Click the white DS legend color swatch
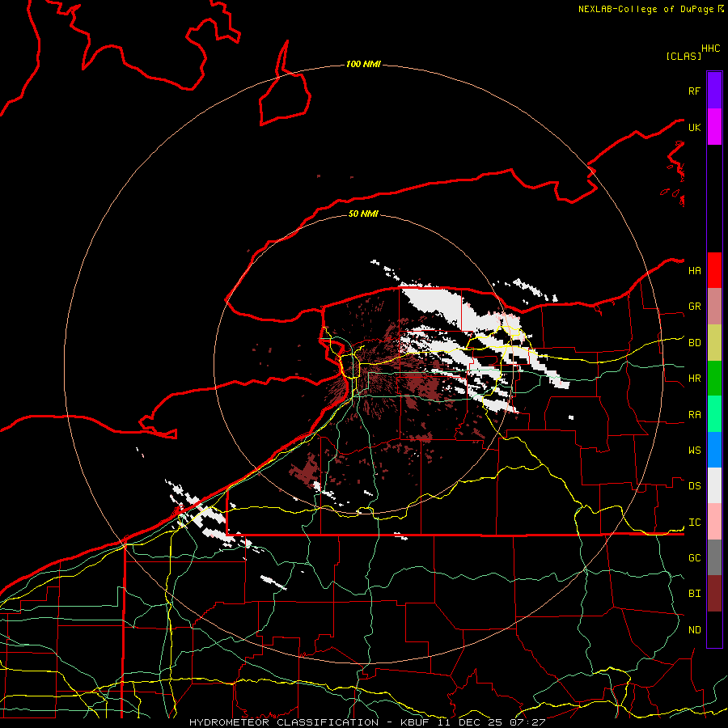This screenshot has width=728, height=728. click(x=714, y=485)
